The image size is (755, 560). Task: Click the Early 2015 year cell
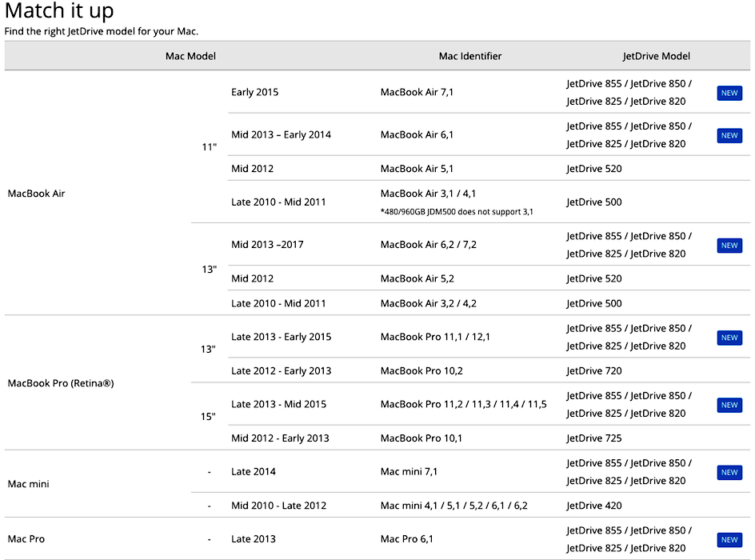[254, 92]
